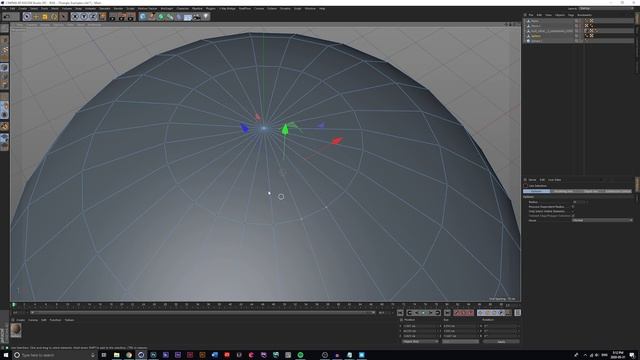Click the Apply button in Coordinates manager
This screenshot has height=360, width=640.
[501, 341]
